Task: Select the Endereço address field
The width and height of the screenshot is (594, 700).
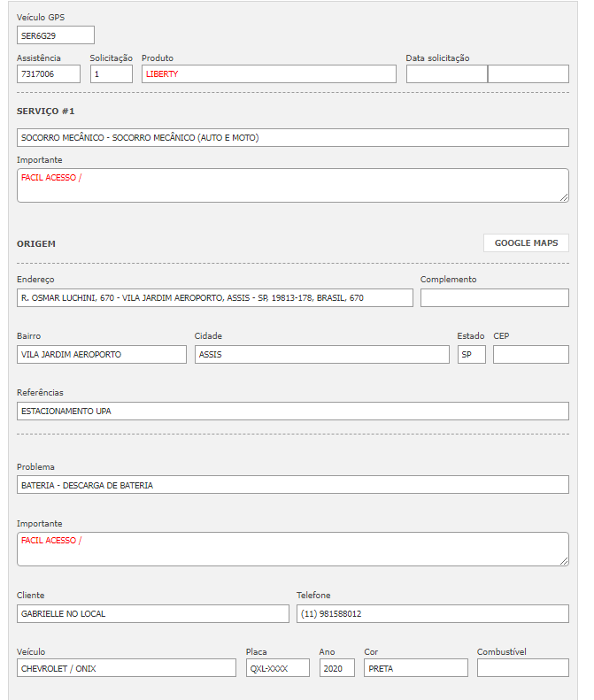Action: point(214,298)
